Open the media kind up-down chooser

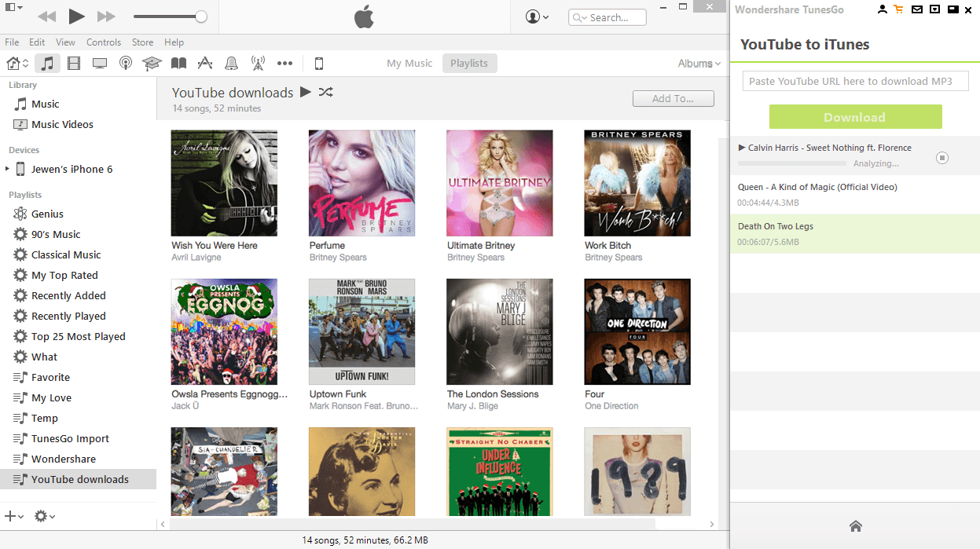click(x=26, y=64)
